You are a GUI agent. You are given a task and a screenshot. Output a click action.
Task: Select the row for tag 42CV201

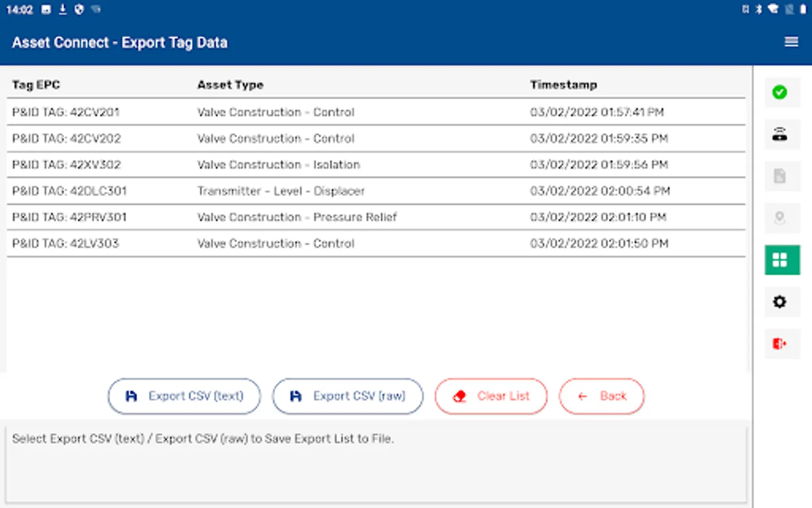(376, 112)
